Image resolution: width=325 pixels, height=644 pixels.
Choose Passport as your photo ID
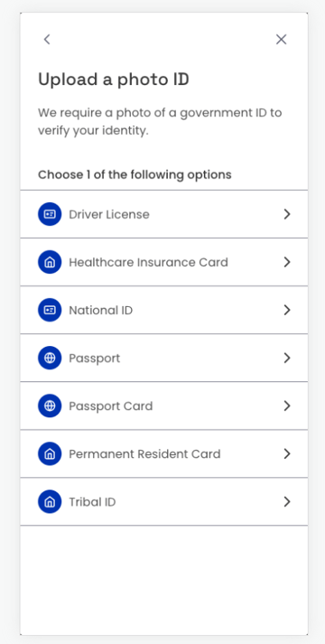164,358
